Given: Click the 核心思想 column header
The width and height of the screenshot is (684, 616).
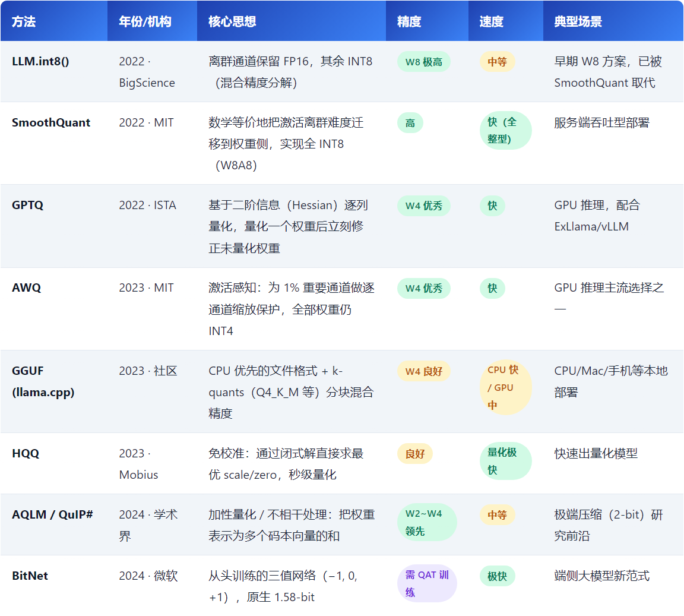Looking at the screenshot, I should click(292, 21).
